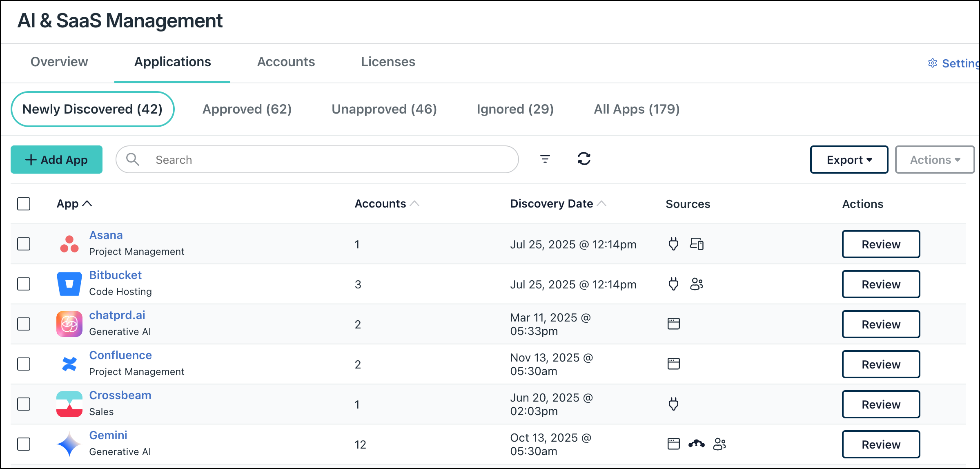This screenshot has width=980, height=469.
Task: Check the select-all checkbox in the header row
Action: (23, 203)
